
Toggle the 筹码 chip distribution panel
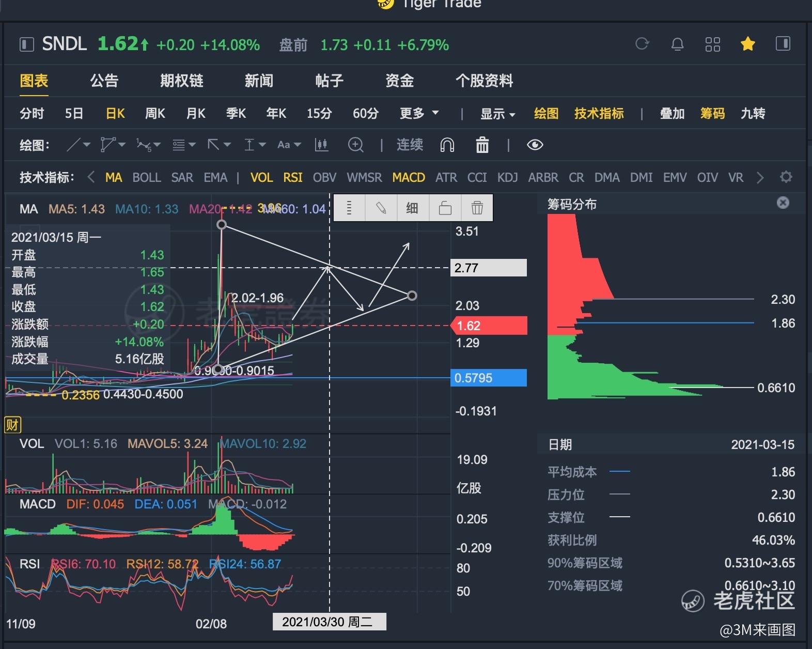[x=712, y=114]
